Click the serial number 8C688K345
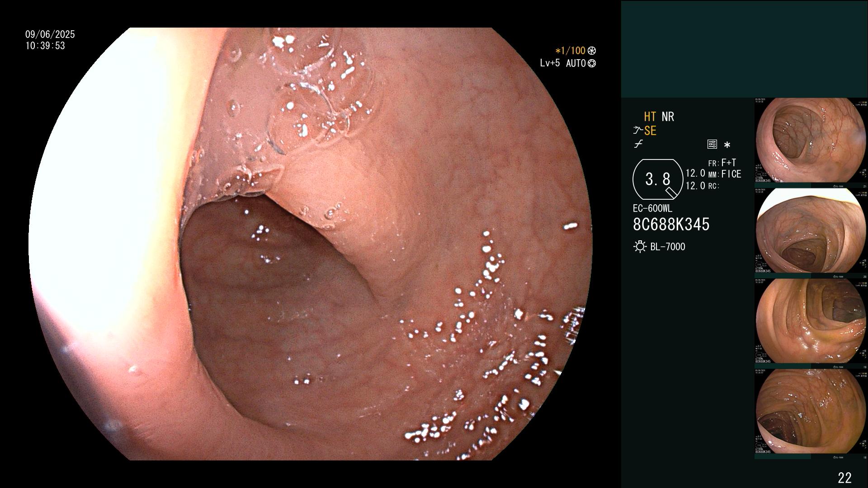The height and width of the screenshot is (488, 868). point(671,225)
